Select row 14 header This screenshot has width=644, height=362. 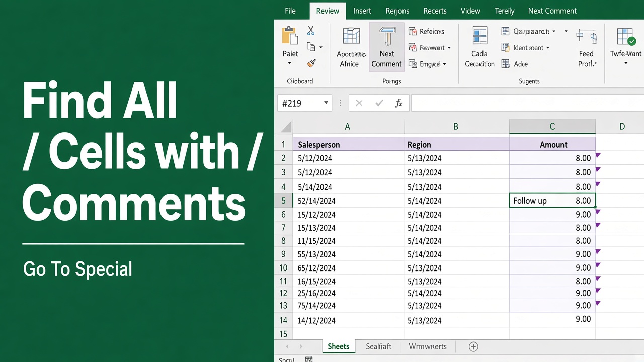tap(283, 320)
